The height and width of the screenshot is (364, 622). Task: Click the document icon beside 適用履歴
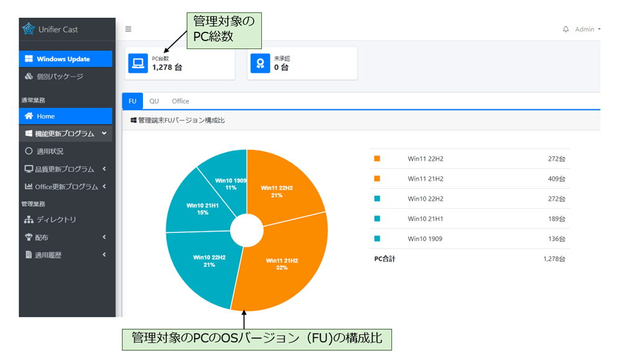click(x=29, y=254)
